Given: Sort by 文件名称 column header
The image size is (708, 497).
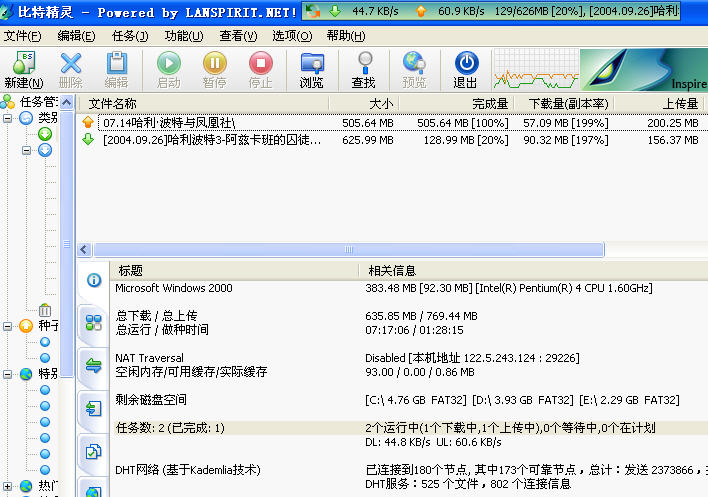Looking at the screenshot, I should click(x=204, y=104).
